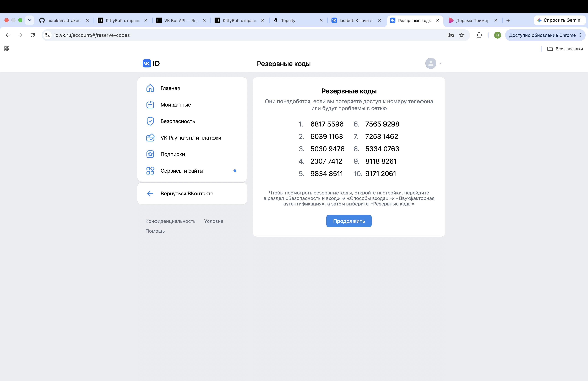Viewport: 588px width, 381px height.
Task: Open the Главная home icon
Action: (x=150, y=88)
